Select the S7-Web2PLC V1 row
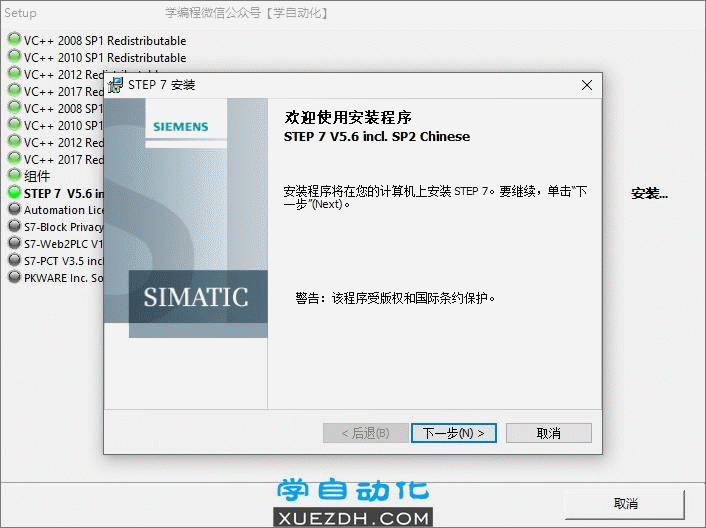The width and height of the screenshot is (706, 528). 63,244
